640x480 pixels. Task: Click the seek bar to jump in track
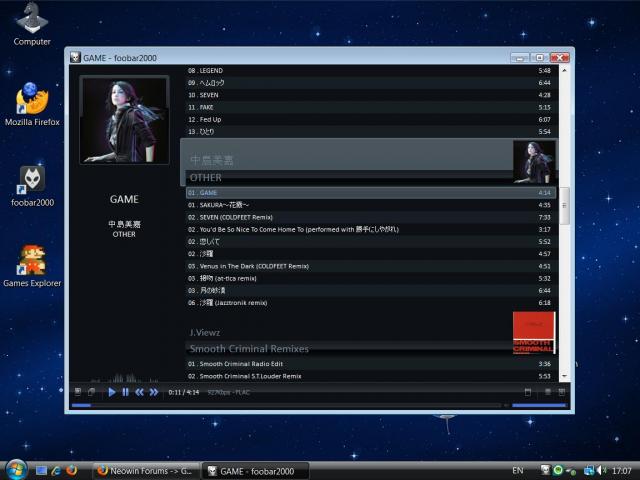click(x=286, y=405)
